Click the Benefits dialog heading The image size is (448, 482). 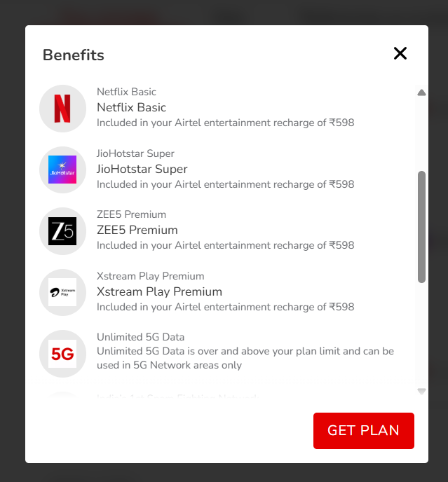click(74, 55)
